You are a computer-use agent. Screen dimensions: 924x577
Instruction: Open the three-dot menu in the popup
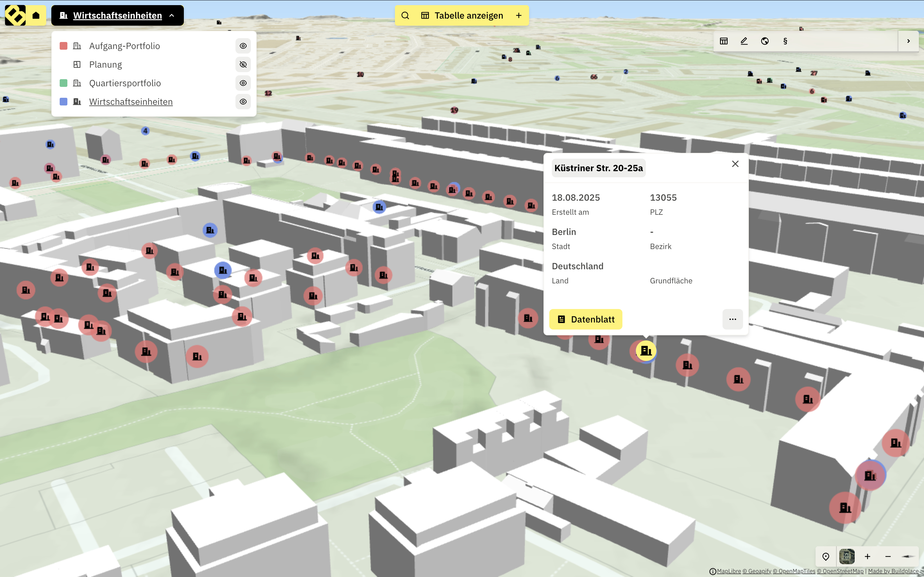(732, 319)
